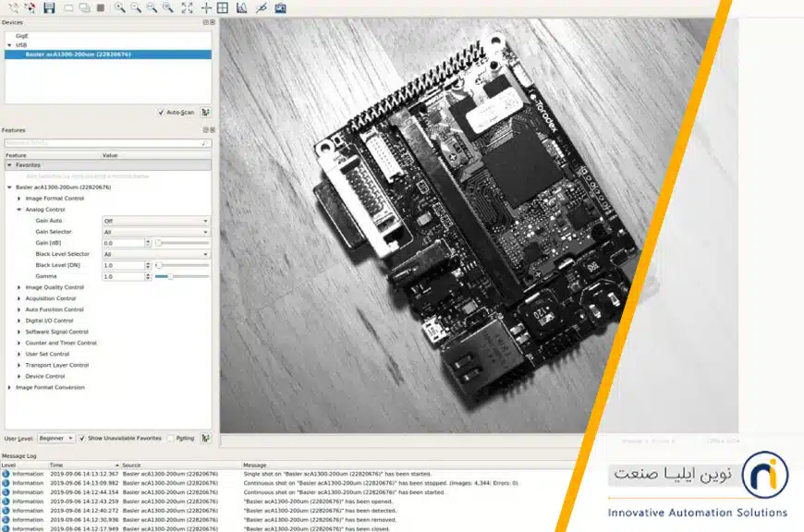
Task: Show the grid overlay
Action: pos(223,7)
